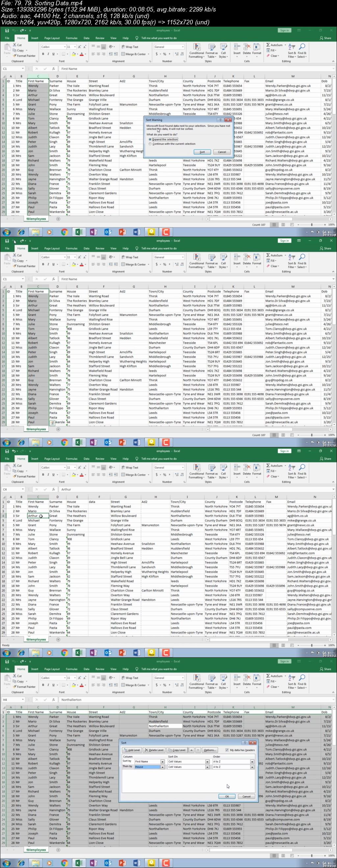Viewport: 337px width, 868px height.
Task: Click formula bar showing Arthur
Action: [x=197, y=489]
